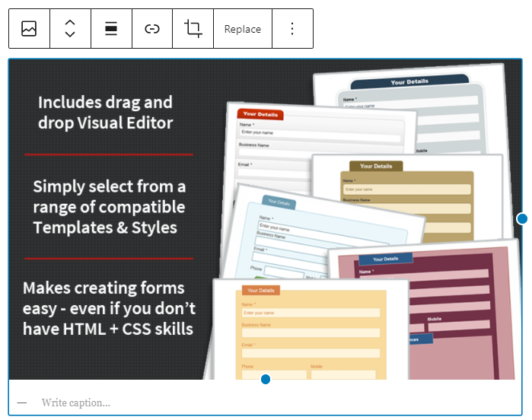Move the image block down

tap(70, 35)
